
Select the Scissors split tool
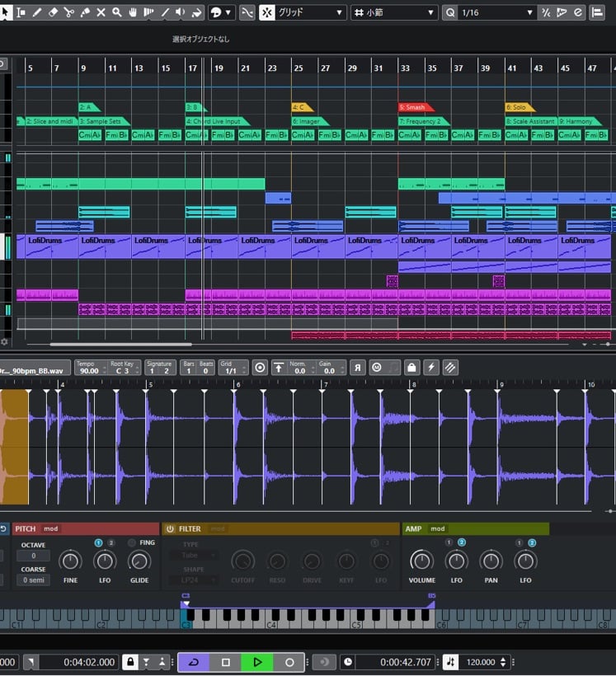click(68, 12)
